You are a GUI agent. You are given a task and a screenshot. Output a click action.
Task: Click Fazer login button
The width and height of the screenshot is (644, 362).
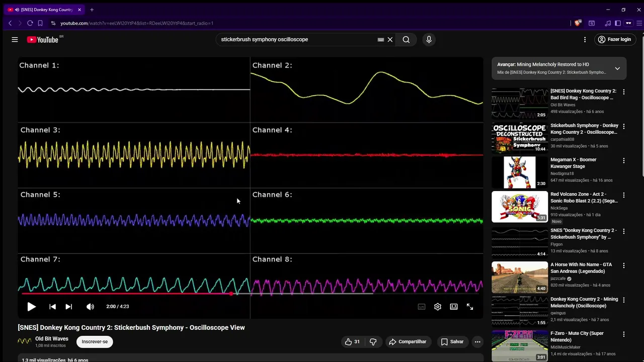(614, 39)
